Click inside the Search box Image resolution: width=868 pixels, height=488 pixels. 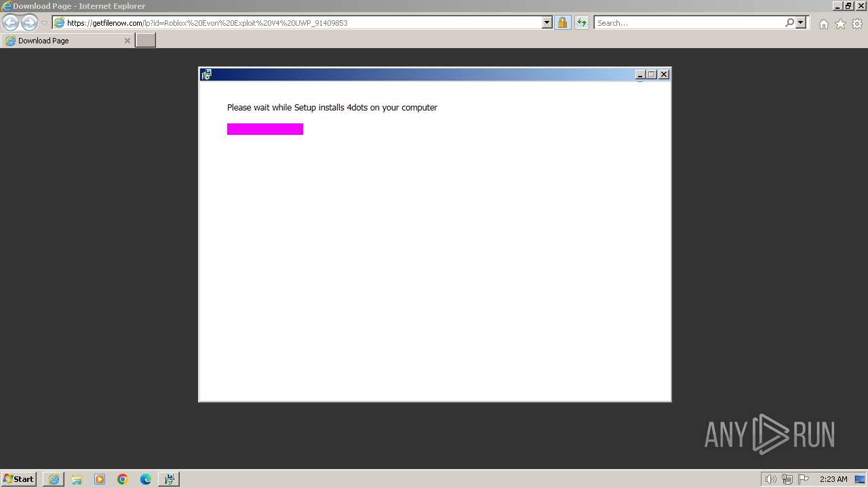(689, 23)
